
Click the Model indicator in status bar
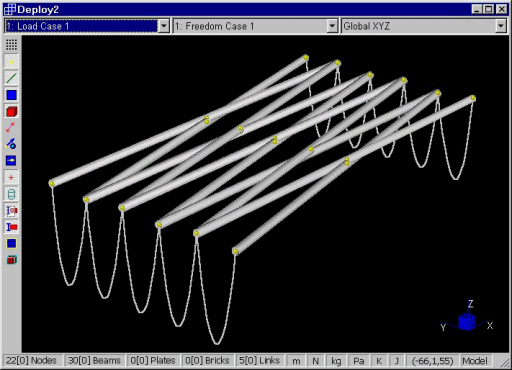475,361
